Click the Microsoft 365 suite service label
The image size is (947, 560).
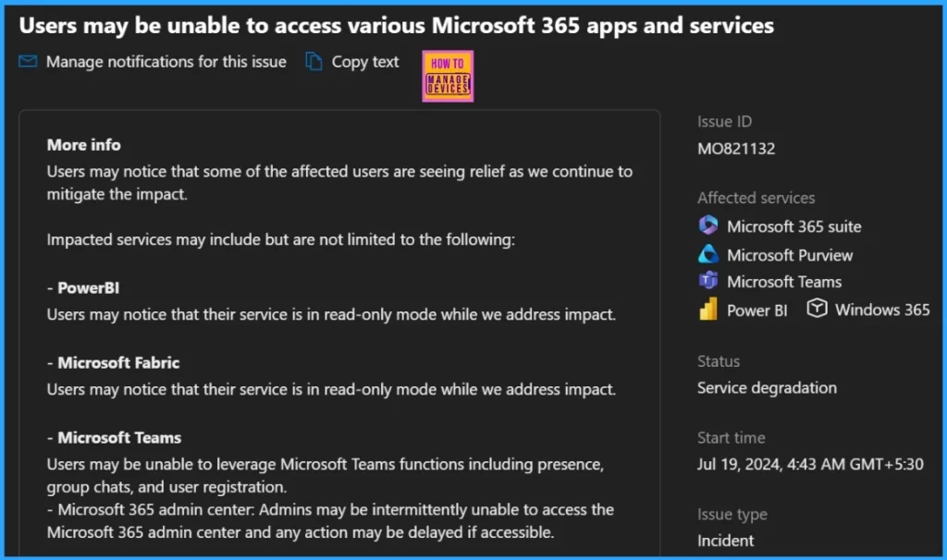(793, 226)
